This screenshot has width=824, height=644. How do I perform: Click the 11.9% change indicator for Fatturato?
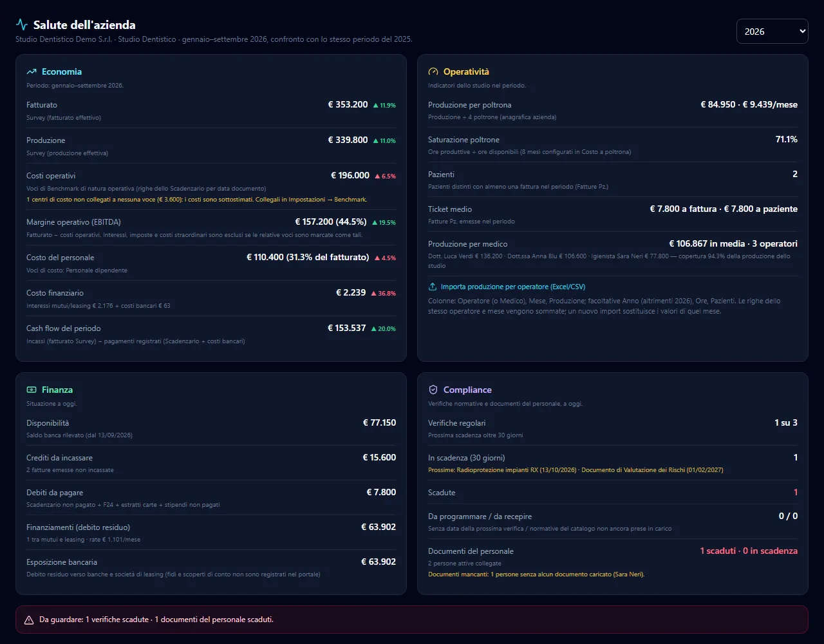click(x=384, y=105)
